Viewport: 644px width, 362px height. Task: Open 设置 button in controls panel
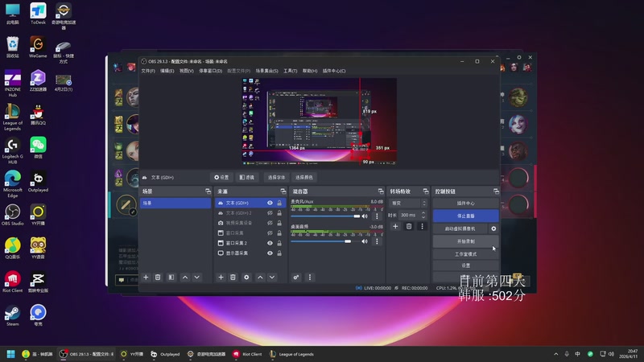point(466,265)
